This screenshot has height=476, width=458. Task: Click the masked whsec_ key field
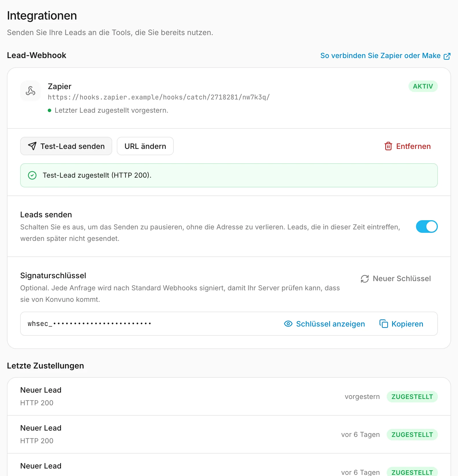tap(229, 324)
